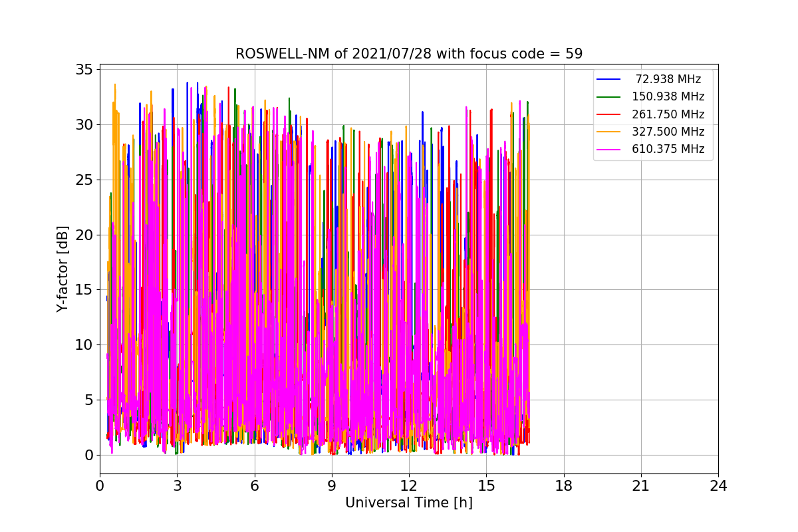Click the blue legend line for 72.938 MHz
Viewport: 798px width, 532px height.
[x=608, y=80]
